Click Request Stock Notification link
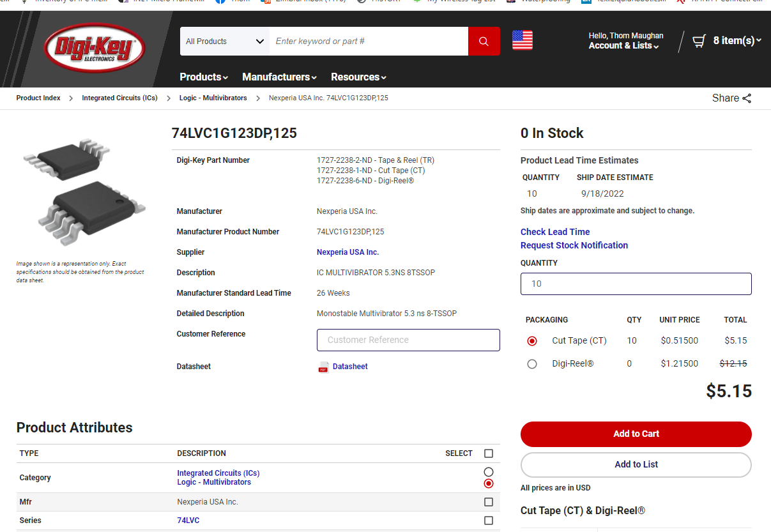The width and height of the screenshot is (771, 532). point(574,245)
